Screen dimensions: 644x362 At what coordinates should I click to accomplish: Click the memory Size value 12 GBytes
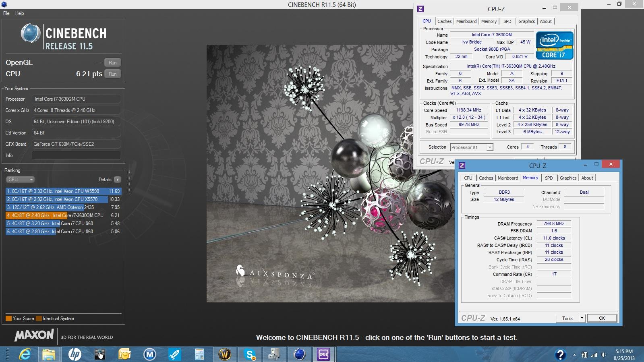(x=504, y=199)
